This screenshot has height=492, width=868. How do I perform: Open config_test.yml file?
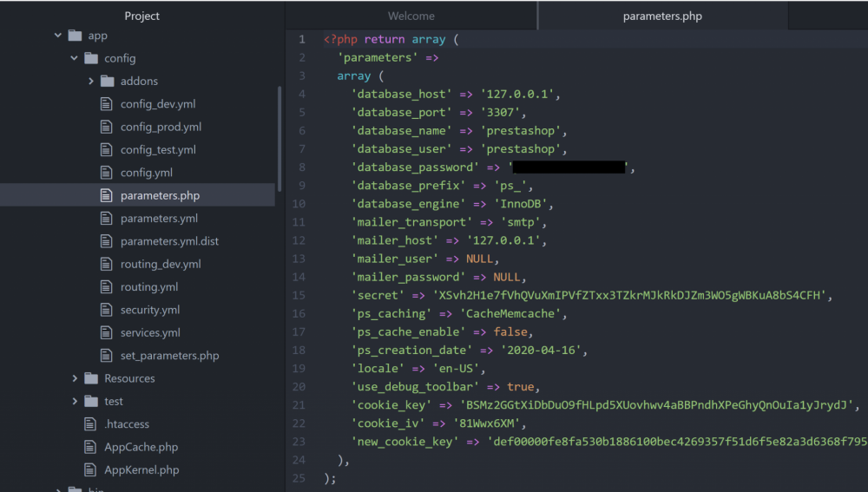click(158, 149)
